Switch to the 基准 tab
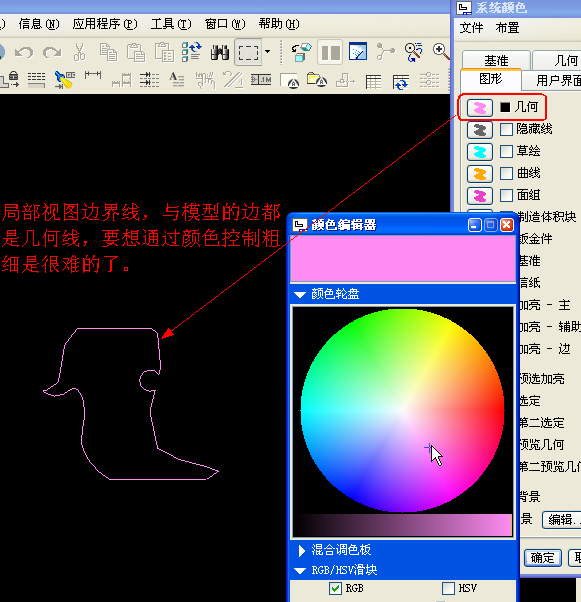This screenshot has height=602, width=581. [496, 60]
